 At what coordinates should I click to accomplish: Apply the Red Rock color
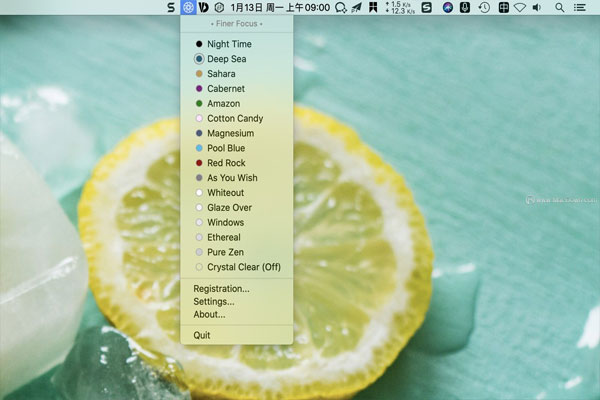226,163
